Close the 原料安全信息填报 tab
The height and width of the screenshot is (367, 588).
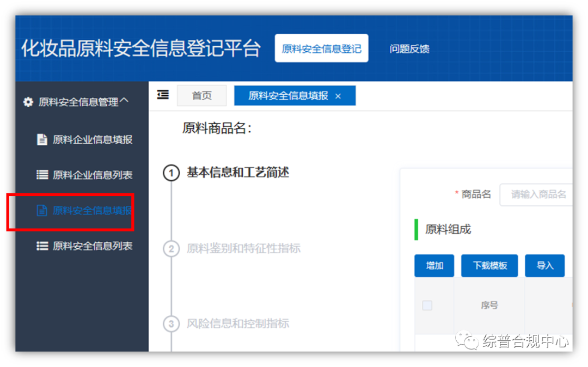click(x=338, y=95)
